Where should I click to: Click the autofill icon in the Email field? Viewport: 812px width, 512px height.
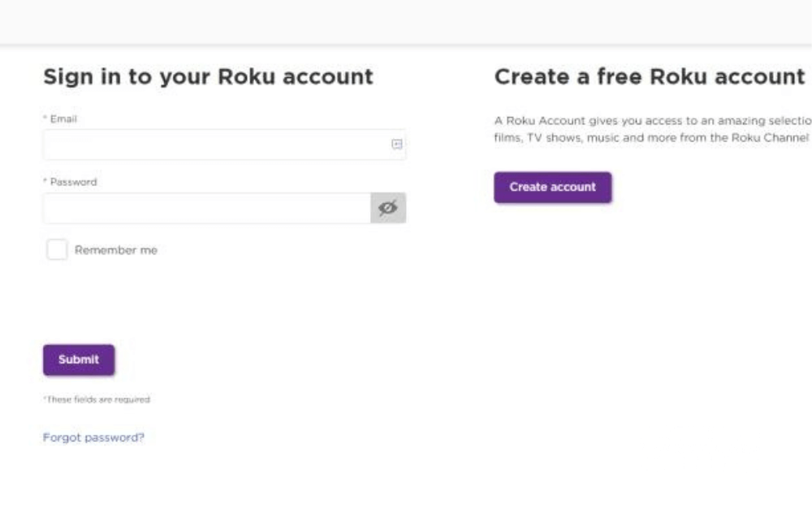tap(397, 145)
